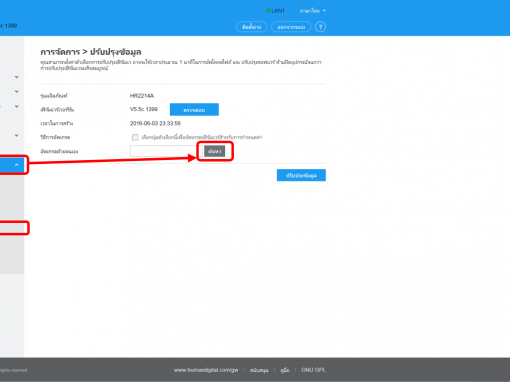Screen dimensions: 510x382
Task: Expand the third collapsed sidebar section arrow
Action: coord(16,106)
